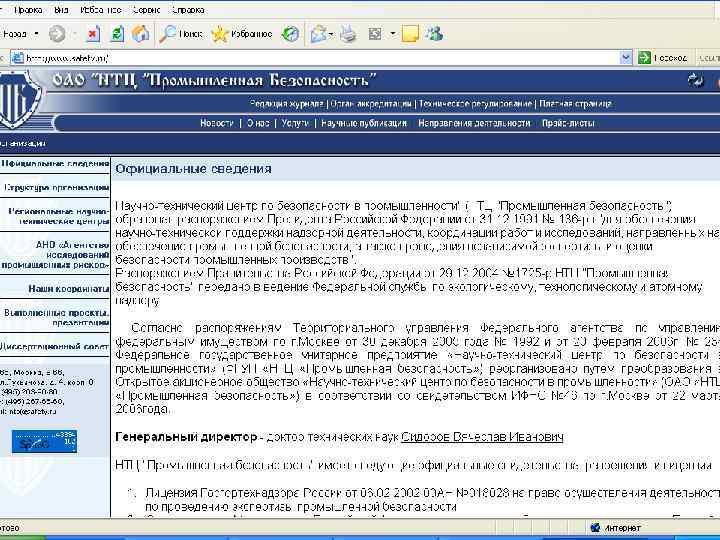Open Диссертационный совет in the sidebar

[x=54, y=346]
